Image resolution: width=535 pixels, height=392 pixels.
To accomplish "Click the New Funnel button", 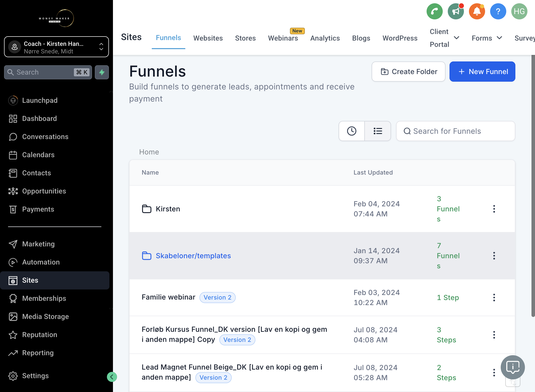I will tap(482, 72).
